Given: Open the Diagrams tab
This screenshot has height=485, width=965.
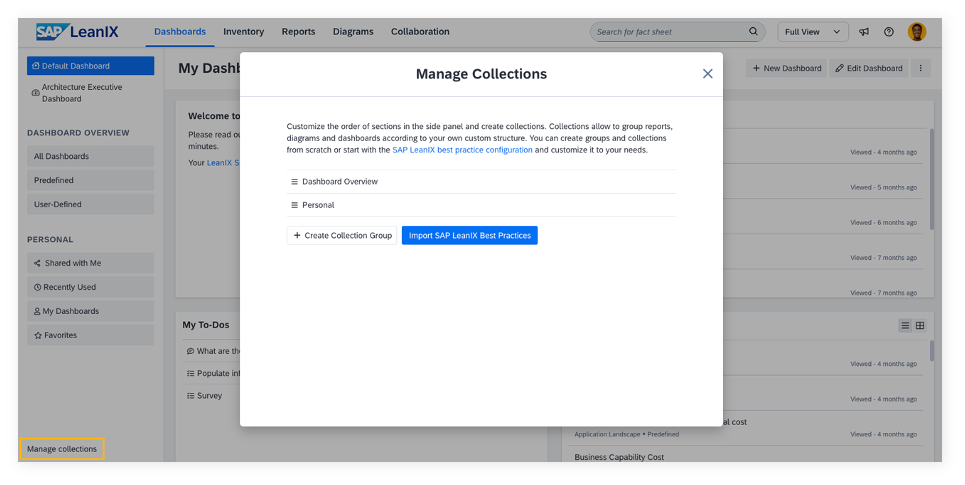Looking at the screenshot, I should coord(353,31).
